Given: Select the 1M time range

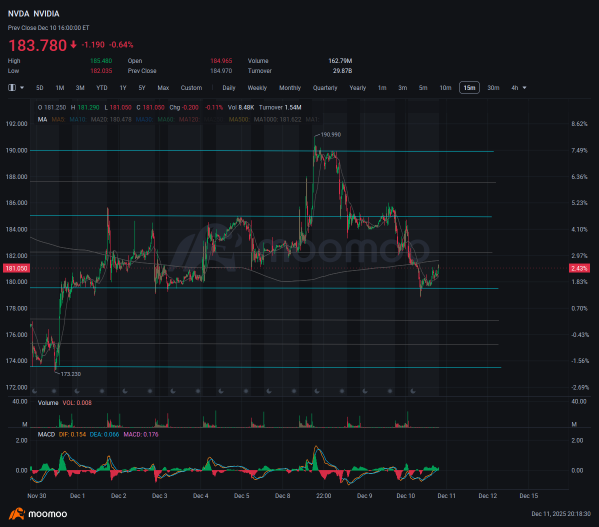Looking at the screenshot, I should tap(60, 88).
